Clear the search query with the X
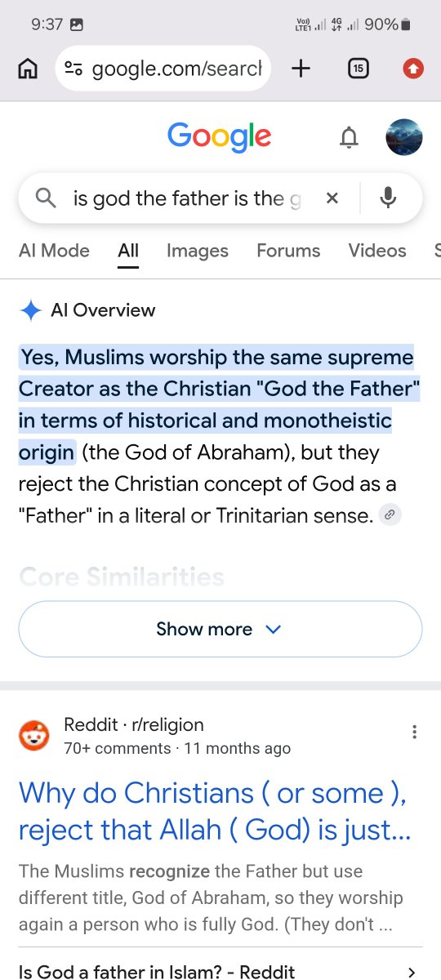 pyautogui.click(x=332, y=198)
